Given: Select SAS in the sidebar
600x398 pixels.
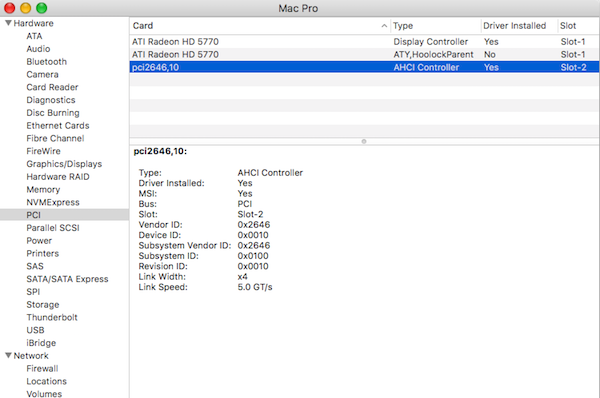Looking at the screenshot, I should point(35,266).
